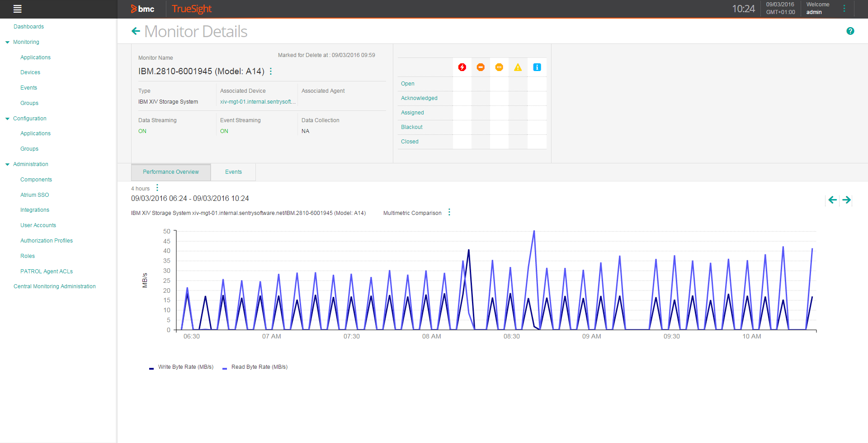Screen dimensions: 868x443
Task: Click the yellow Warning triangle icon
Action: (518, 67)
